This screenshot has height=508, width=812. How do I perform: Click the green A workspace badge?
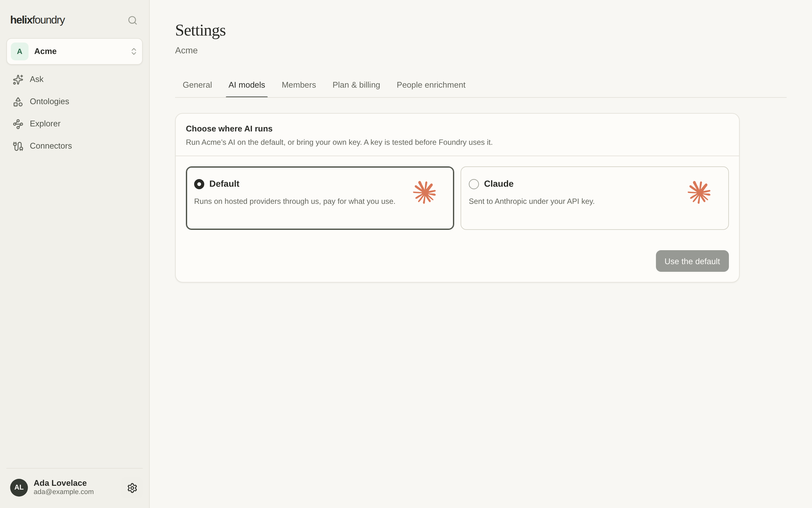[x=19, y=51]
